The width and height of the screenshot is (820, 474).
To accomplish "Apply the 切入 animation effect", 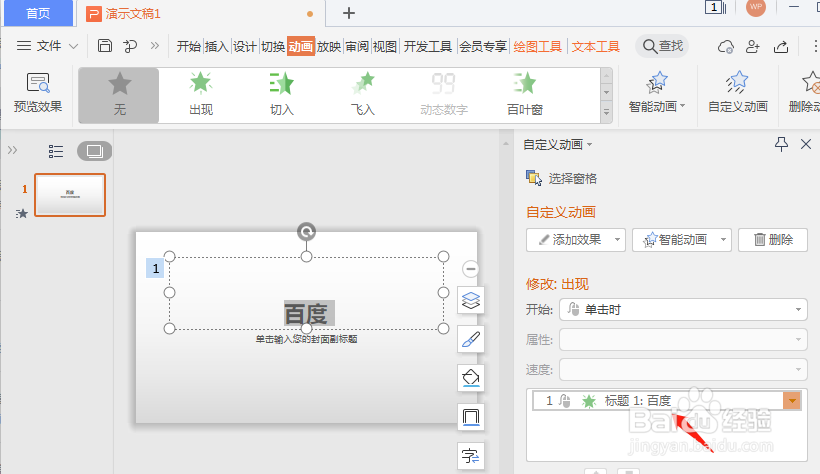I will click(282, 95).
